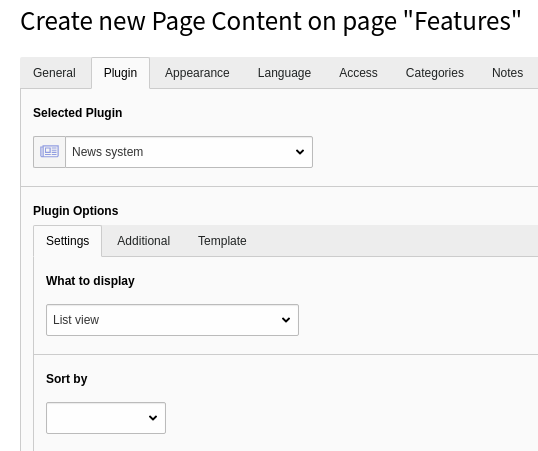The width and height of the screenshot is (538, 451).
Task: Click the Plugin Options heading label
Action: coord(75,211)
